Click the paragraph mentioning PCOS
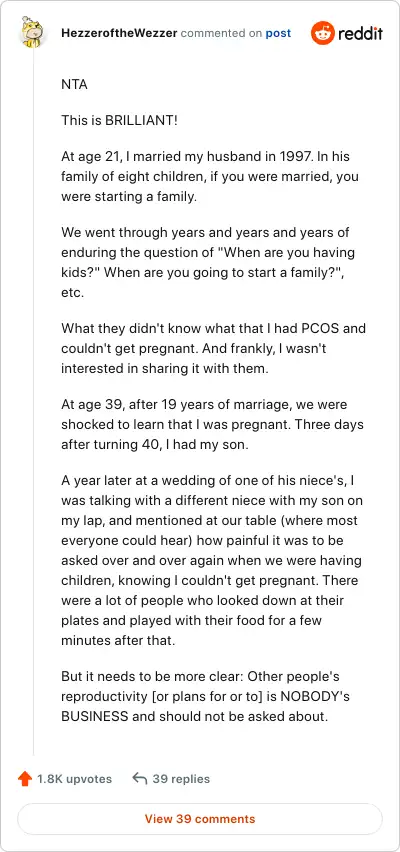This screenshot has height=852, width=400. tap(213, 348)
